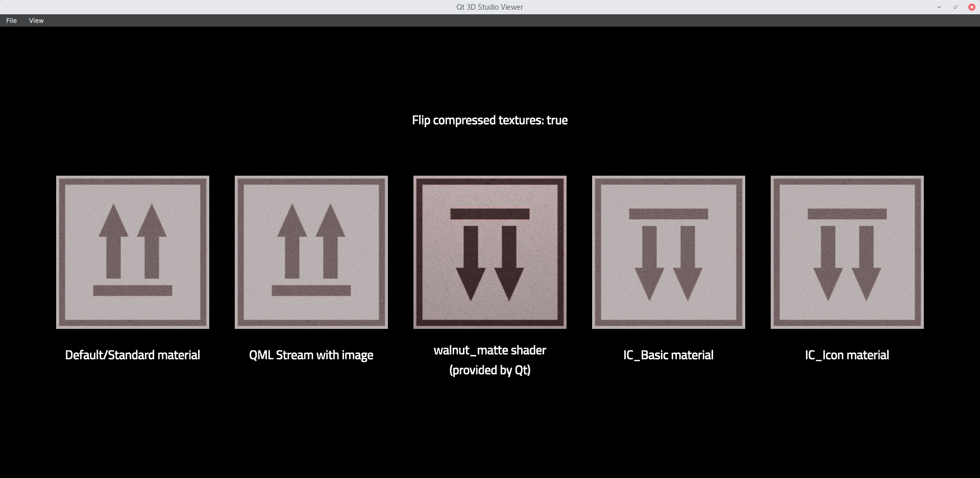Click the dark walnut_matte shader icon
Viewport: 980px width, 478px height.
(490, 252)
